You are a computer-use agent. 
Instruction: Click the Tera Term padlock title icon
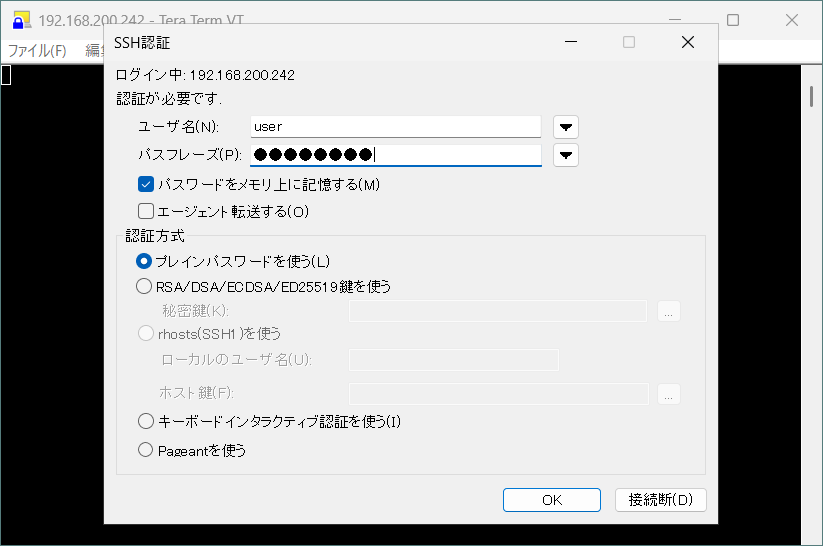coord(20,21)
